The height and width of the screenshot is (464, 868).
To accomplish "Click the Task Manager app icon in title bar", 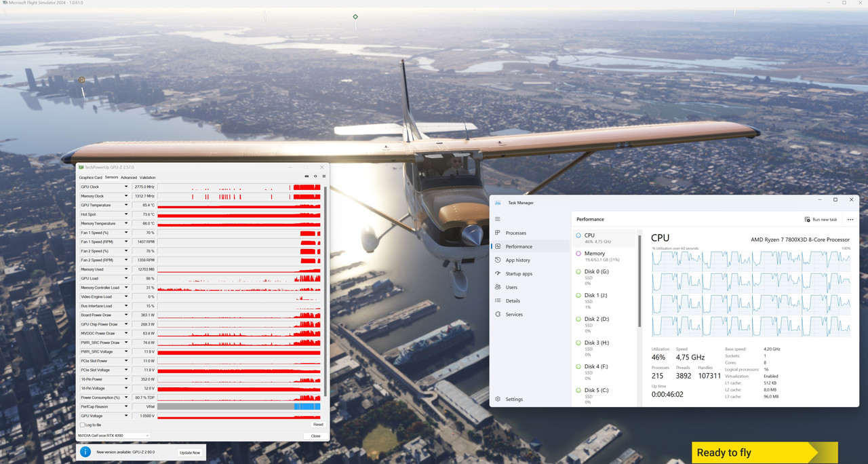I will [498, 202].
